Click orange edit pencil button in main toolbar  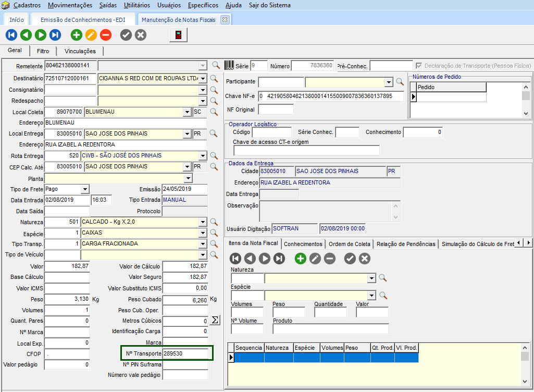91,35
